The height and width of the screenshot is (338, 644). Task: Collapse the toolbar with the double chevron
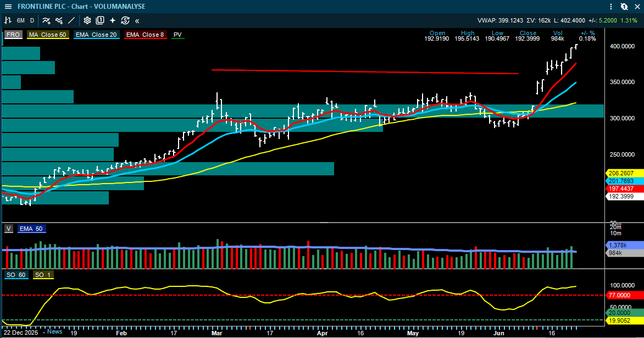click(x=137, y=20)
